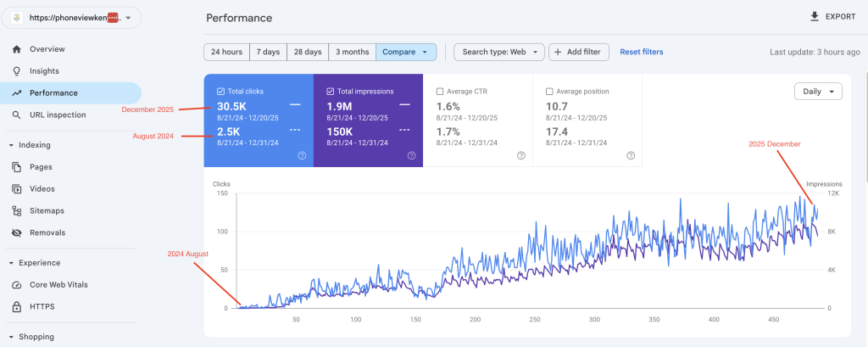Open Removals via its crossed-eye icon

(16, 232)
